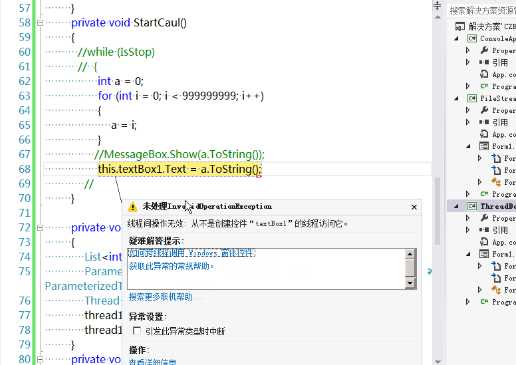
Task: Collapse the ConsoleAp project node
Action: point(457,39)
